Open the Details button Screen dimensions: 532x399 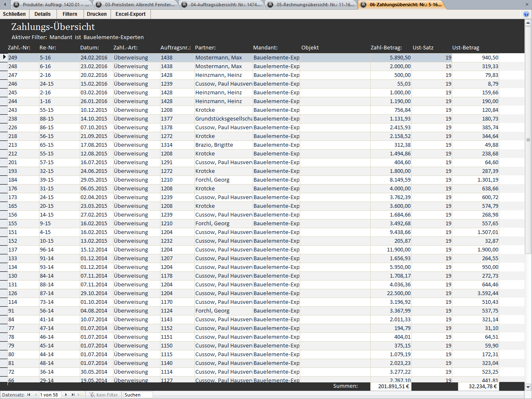(42, 14)
